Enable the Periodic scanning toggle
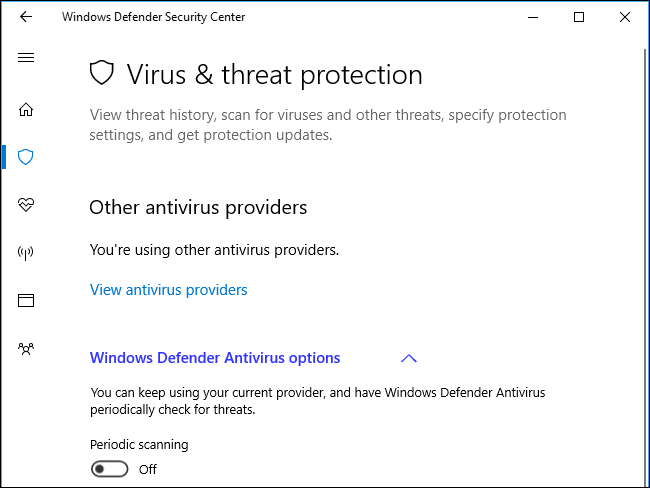The width and height of the screenshot is (650, 488). (x=110, y=469)
